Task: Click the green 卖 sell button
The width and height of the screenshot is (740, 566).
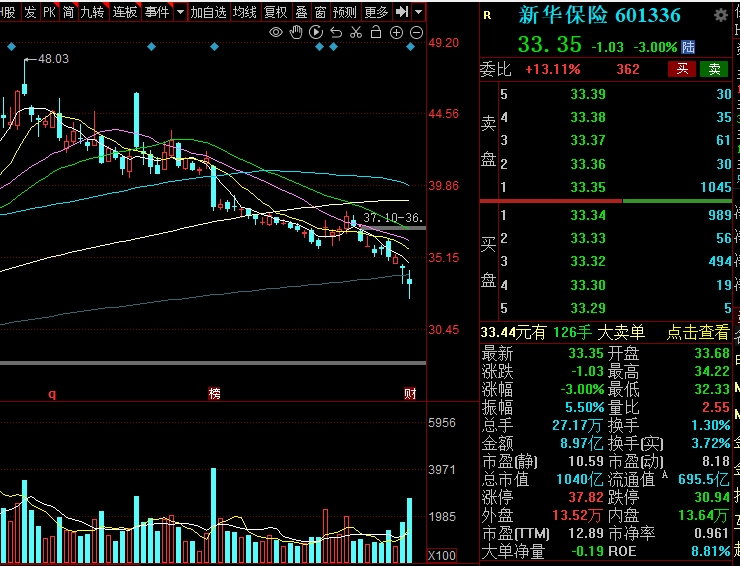Action: (x=714, y=69)
